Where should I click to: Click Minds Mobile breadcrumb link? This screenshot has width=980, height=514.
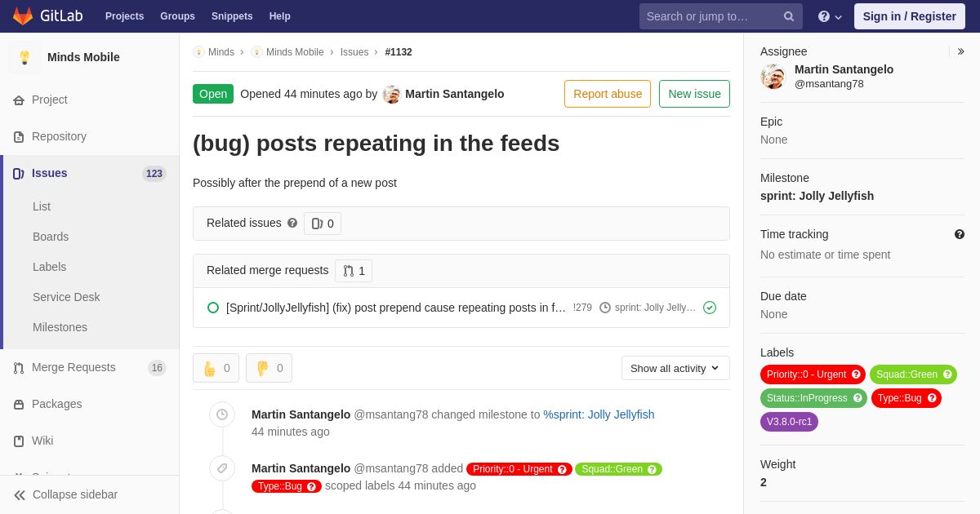295,52
